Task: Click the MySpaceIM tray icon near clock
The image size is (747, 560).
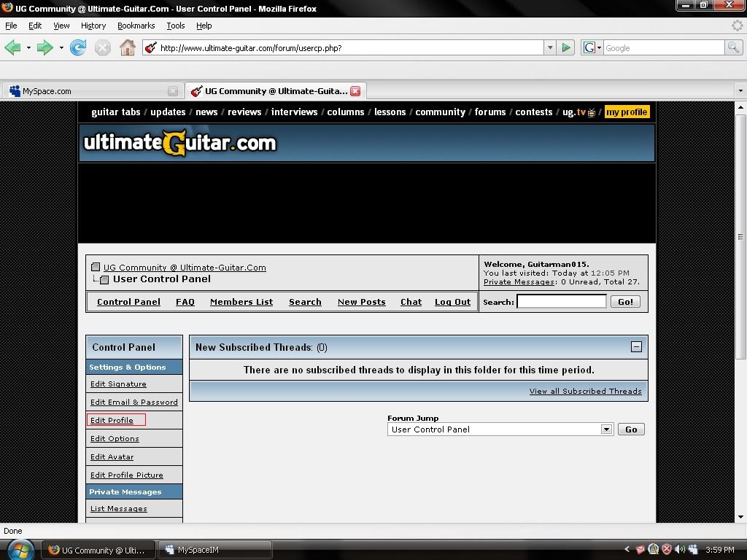Action: click(693, 550)
